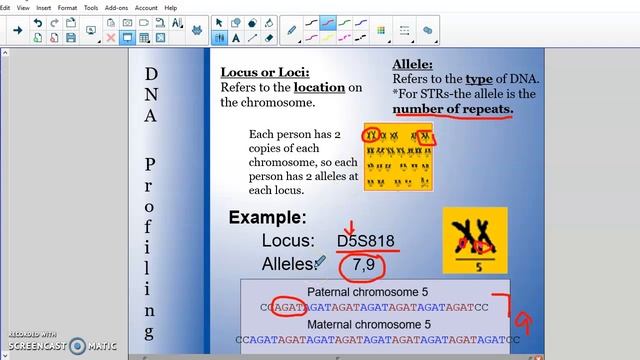
Task: Toggle the highlighted screen shade icon
Action: [127, 38]
